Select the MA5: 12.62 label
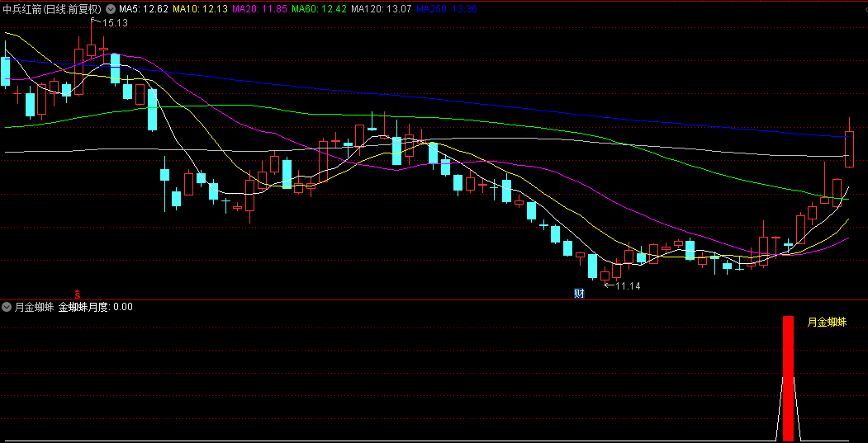 [144, 9]
